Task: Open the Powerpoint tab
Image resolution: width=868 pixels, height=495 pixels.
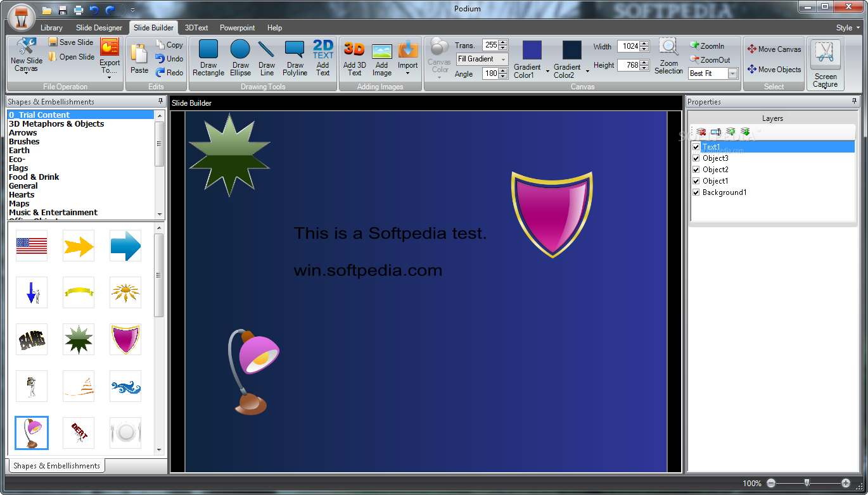Action: (238, 28)
